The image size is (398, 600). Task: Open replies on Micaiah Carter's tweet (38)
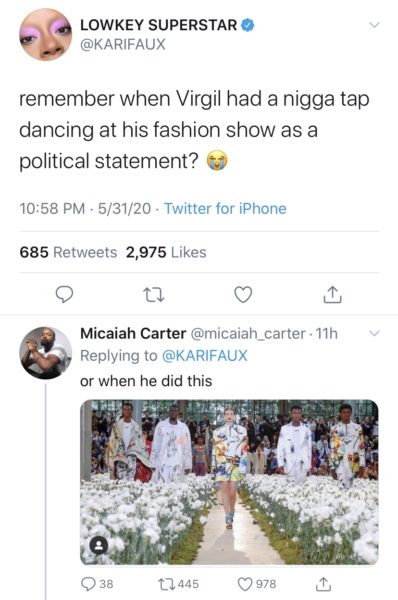(x=97, y=584)
